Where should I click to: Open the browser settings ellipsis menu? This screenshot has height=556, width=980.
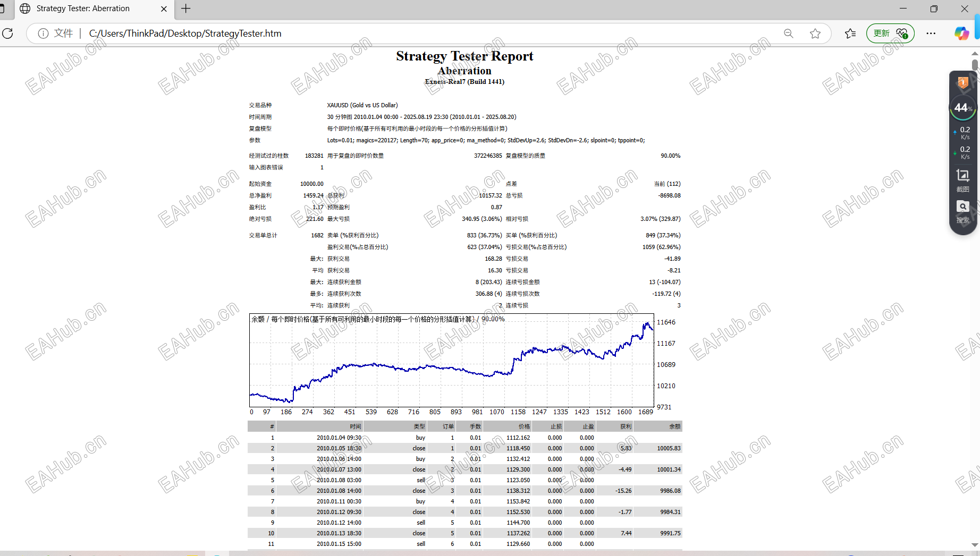[x=931, y=33]
